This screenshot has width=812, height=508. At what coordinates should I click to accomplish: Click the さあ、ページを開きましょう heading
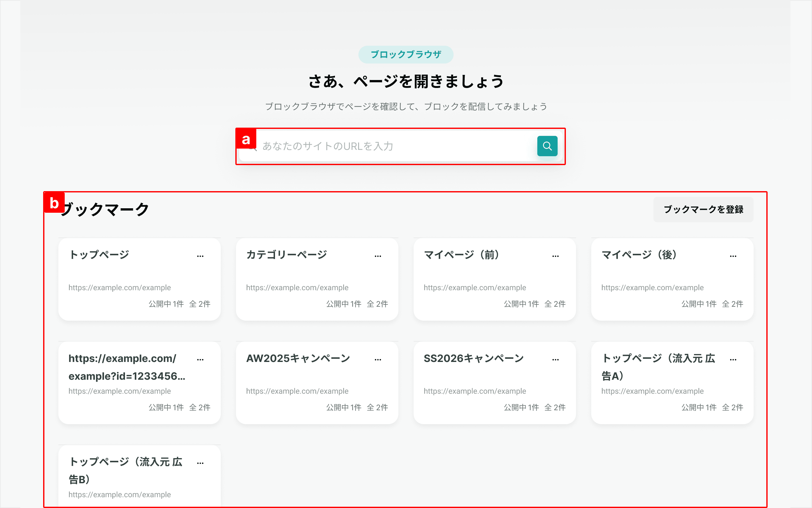point(406,82)
